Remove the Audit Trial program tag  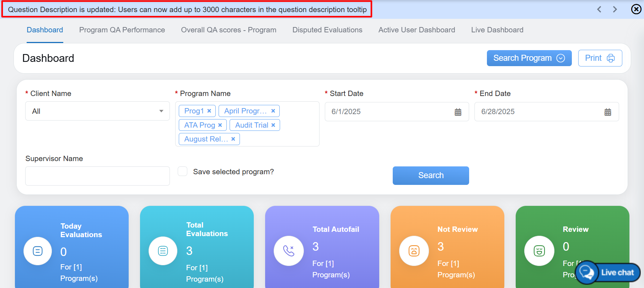coord(273,125)
